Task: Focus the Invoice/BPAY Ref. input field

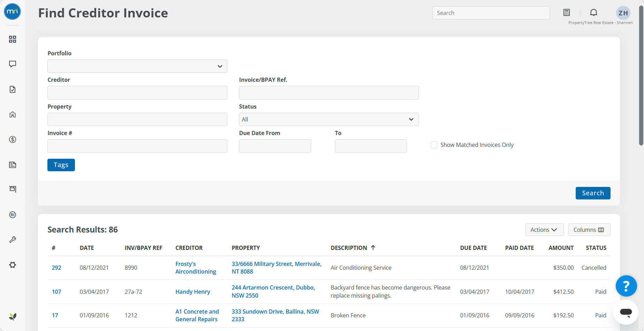Action: coord(329,93)
